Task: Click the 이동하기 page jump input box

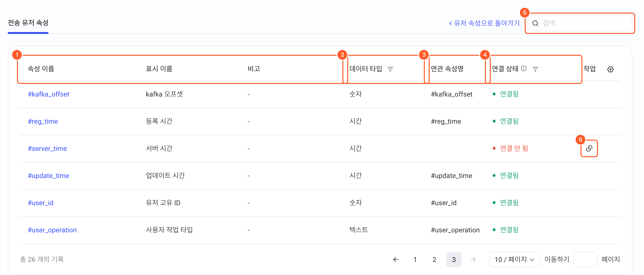Action: (585, 259)
